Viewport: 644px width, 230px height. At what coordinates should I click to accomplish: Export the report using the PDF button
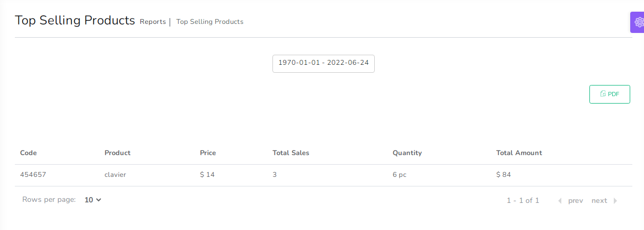point(610,94)
